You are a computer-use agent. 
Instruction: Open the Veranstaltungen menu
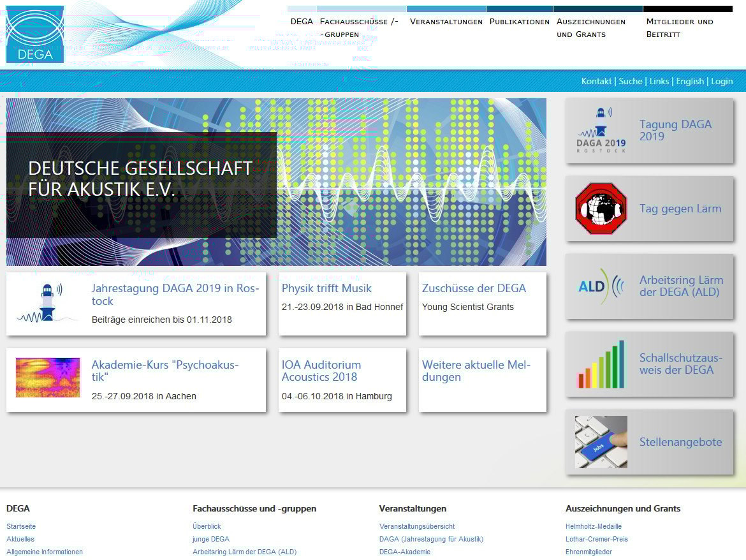tap(446, 22)
